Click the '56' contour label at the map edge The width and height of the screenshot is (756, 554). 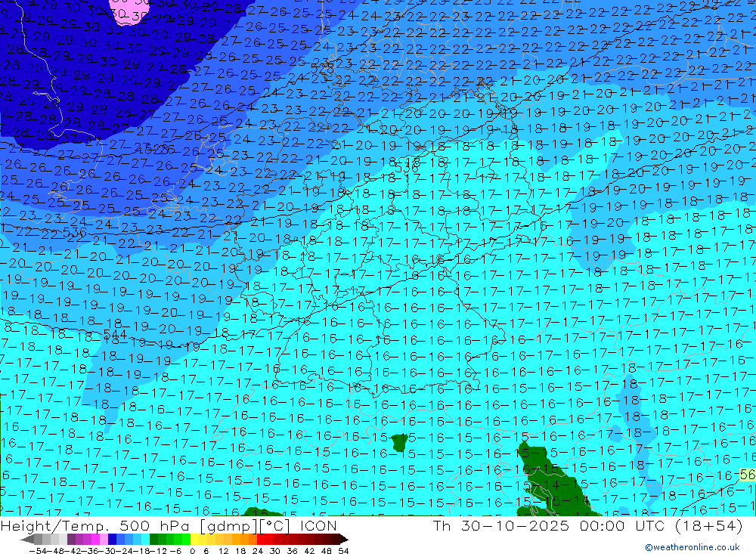pyautogui.click(x=748, y=475)
